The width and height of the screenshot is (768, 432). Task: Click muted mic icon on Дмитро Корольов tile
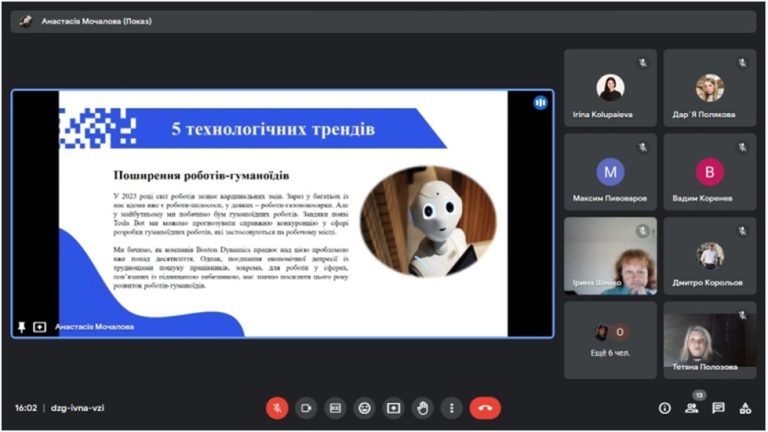pos(743,231)
